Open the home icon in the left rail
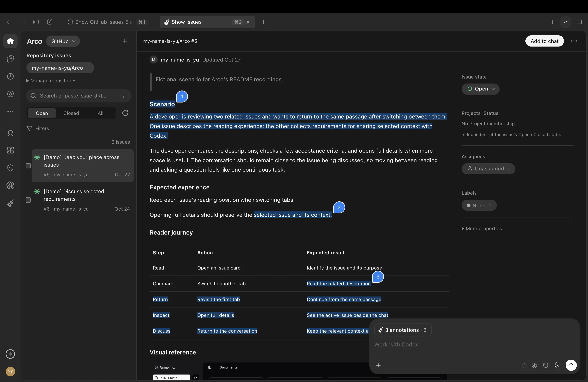 tap(10, 41)
